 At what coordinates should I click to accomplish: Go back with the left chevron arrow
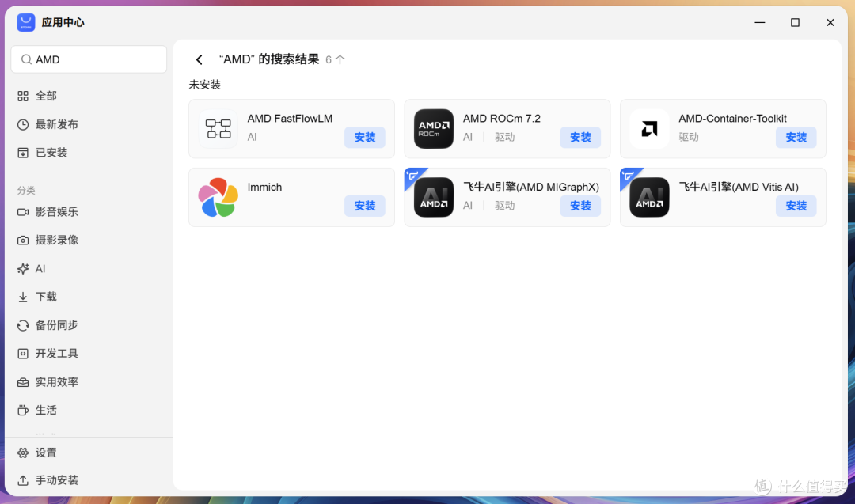point(199,59)
